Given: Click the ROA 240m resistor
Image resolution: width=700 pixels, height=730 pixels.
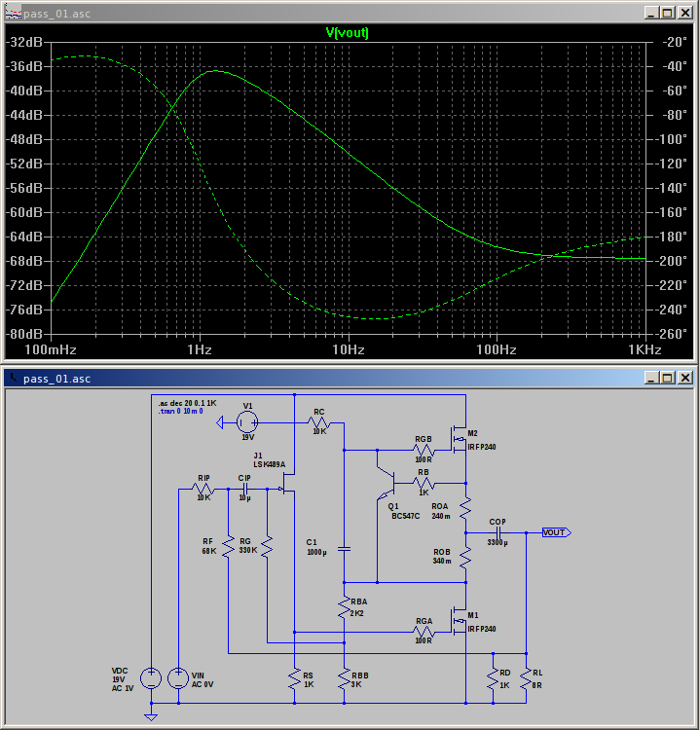Looking at the screenshot, I should (465, 508).
